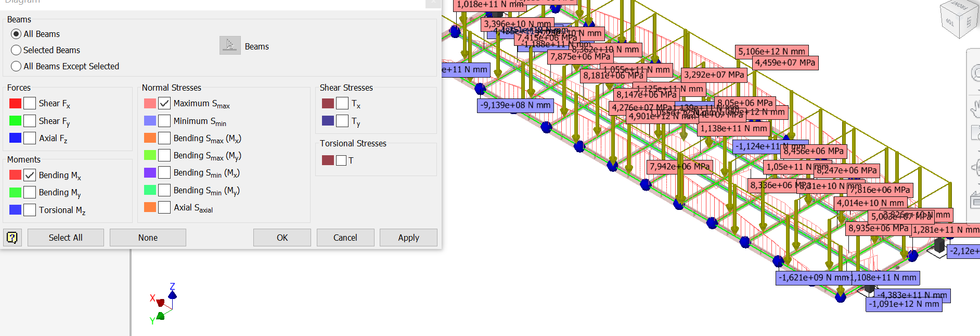Click the Apply button

[x=408, y=238]
